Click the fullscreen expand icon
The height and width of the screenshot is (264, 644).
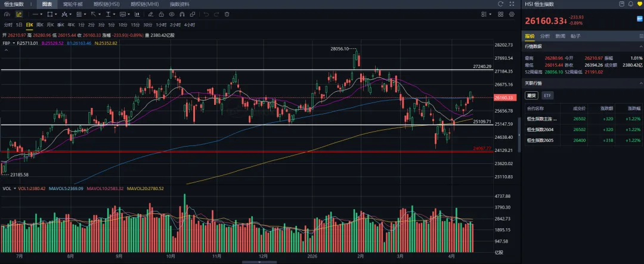[512, 4]
